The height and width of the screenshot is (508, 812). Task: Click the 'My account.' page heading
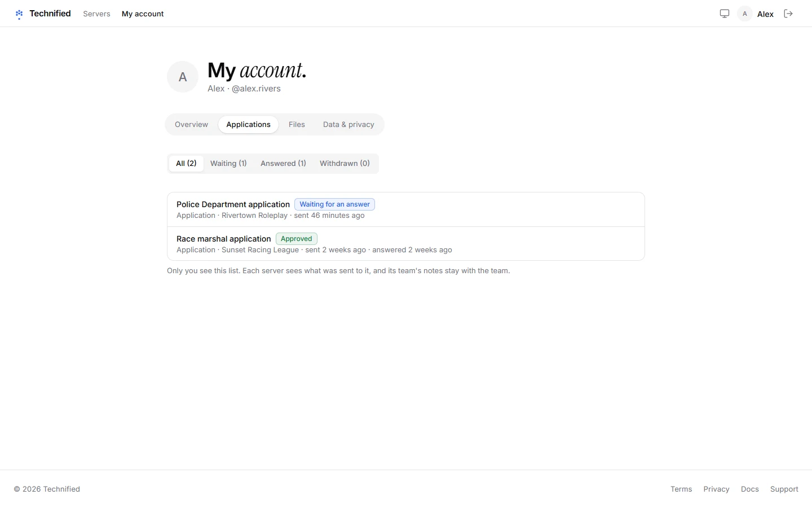tap(257, 71)
